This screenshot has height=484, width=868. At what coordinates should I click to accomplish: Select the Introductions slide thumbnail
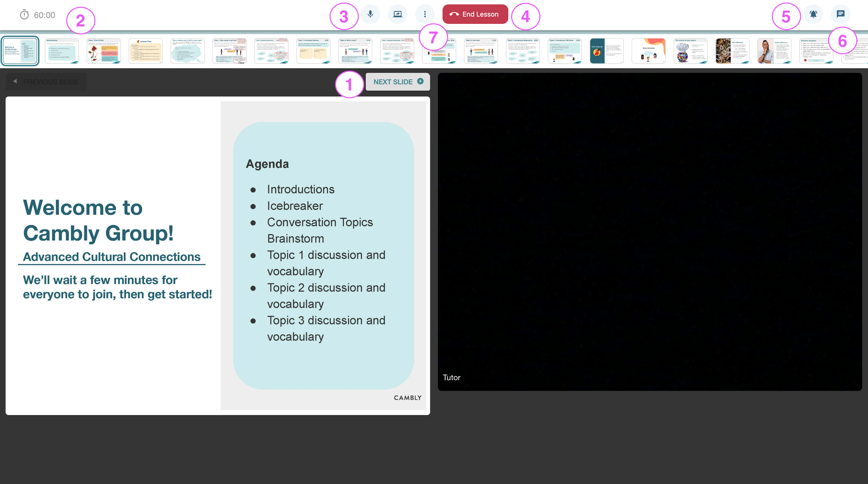(x=62, y=51)
